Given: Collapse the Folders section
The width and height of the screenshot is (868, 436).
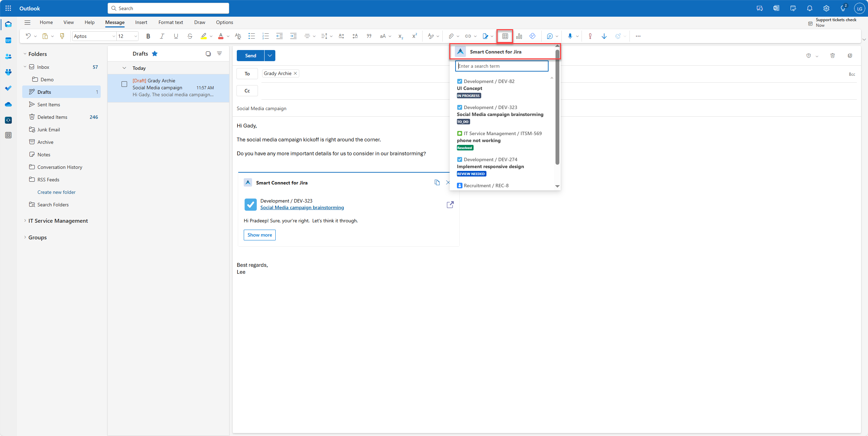Looking at the screenshot, I should pos(25,54).
